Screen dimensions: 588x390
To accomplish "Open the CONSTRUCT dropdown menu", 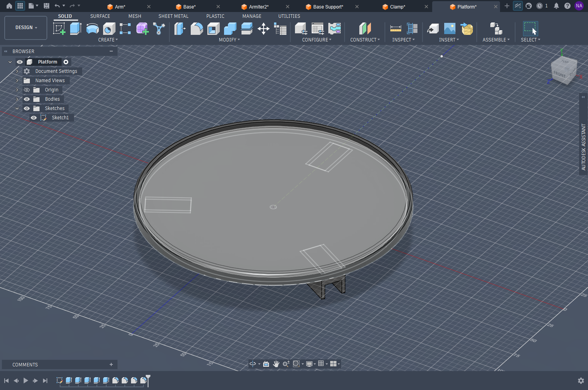I will (x=365, y=40).
